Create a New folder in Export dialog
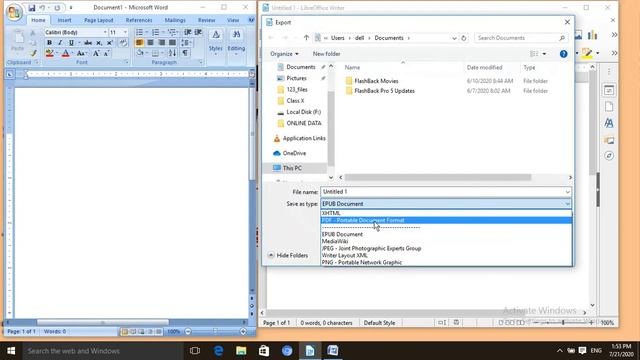Screen dimensions: 640x360 click(x=327, y=54)
